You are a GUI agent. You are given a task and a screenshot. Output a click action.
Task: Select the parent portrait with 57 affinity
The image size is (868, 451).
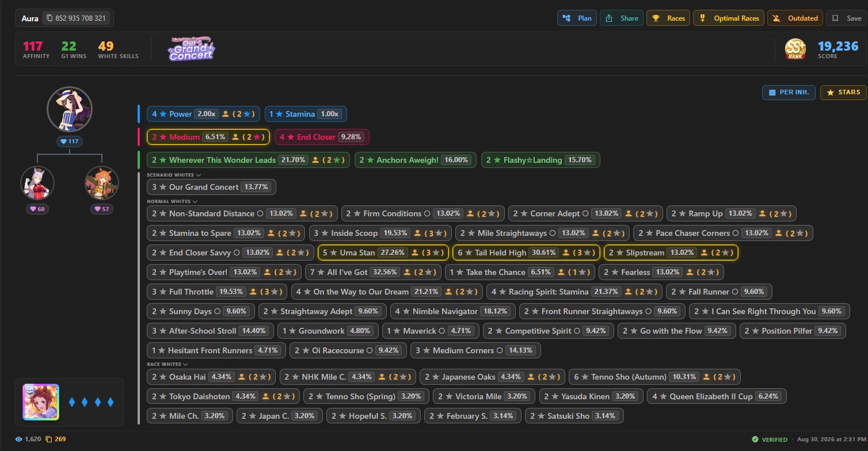pos(102,183)
